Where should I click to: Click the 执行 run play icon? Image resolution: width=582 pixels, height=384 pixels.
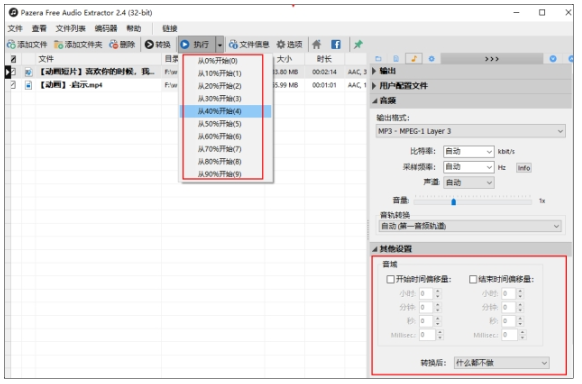pyautogui.click(x=185, y=45)
